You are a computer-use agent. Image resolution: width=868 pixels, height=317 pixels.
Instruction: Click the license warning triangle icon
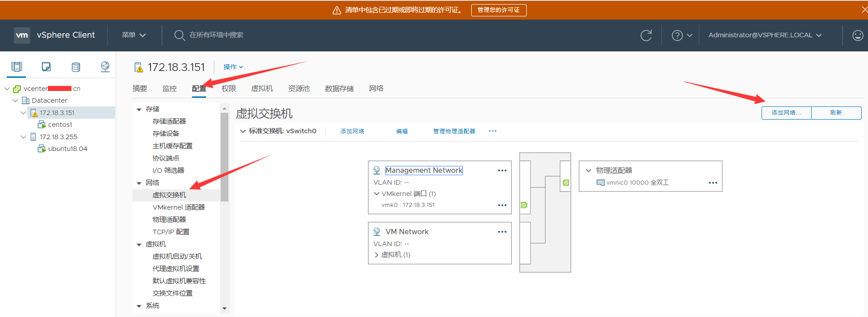pyautogui.click(x=337, y=10)
